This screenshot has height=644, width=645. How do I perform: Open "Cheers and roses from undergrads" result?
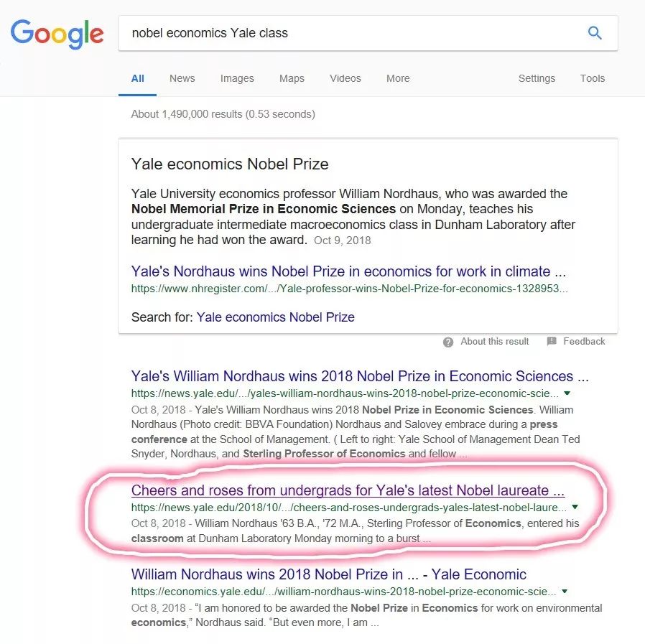(x=348, y=491)
